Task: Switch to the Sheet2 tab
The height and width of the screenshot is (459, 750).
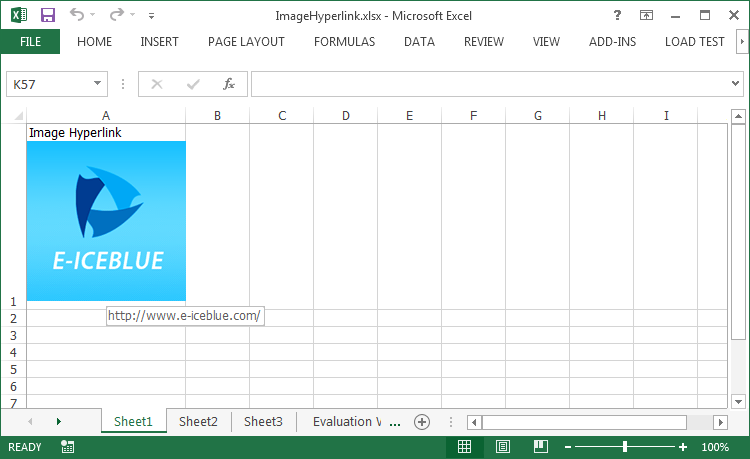Action: (198, 421)
